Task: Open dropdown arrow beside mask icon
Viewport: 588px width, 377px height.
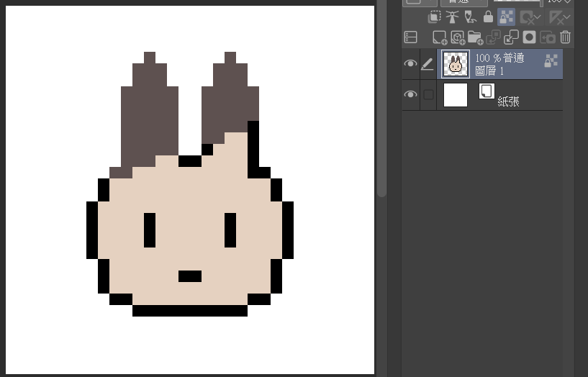Action: click(538, 17)
